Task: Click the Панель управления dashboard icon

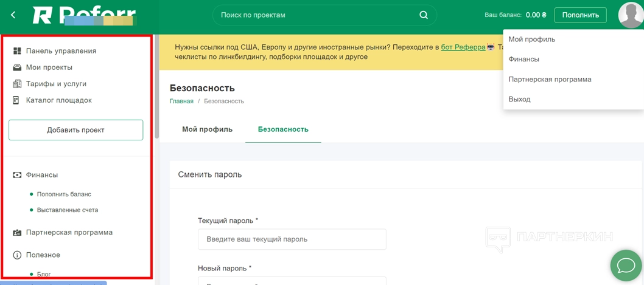Action: (17, 51)
